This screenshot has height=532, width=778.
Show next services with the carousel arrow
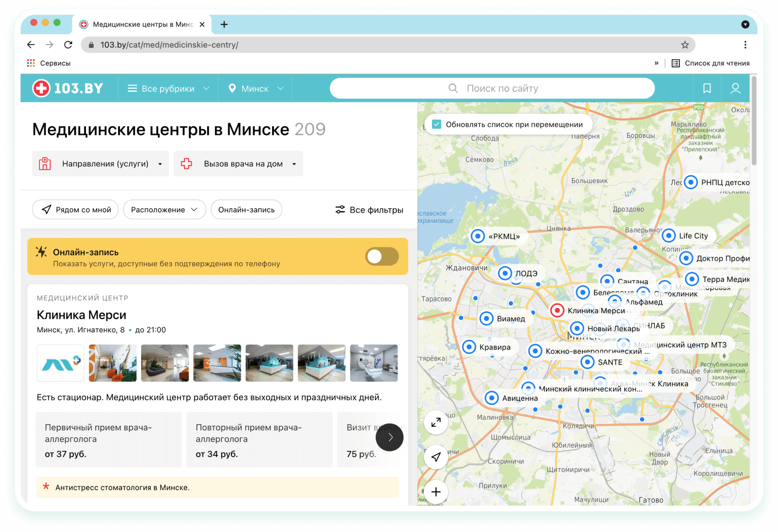point(390,437)
